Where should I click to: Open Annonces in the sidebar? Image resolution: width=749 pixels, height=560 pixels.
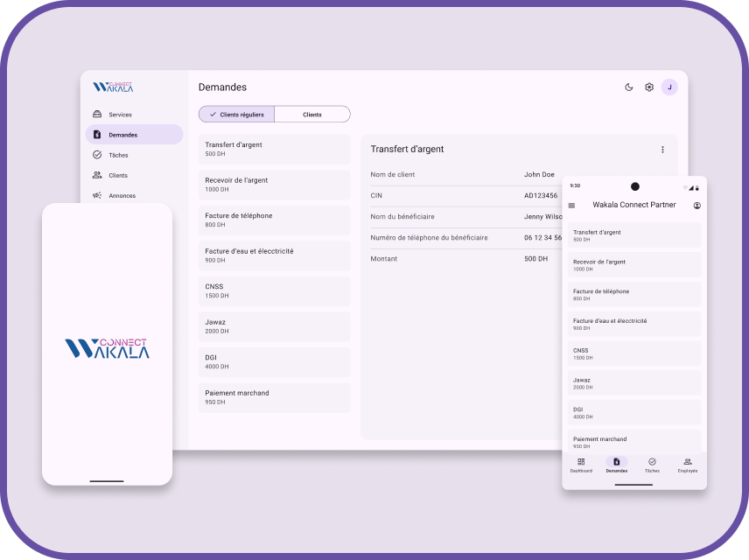coord(122,195)
